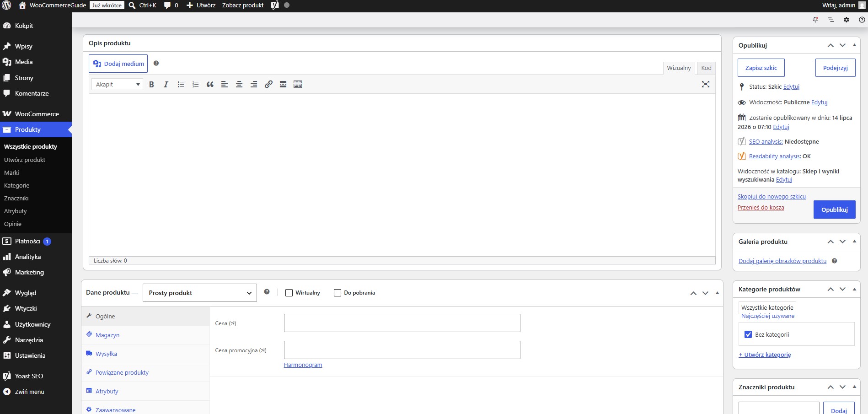Move Opublikuj panel up
868x414 pixels.
coord(830,45)
